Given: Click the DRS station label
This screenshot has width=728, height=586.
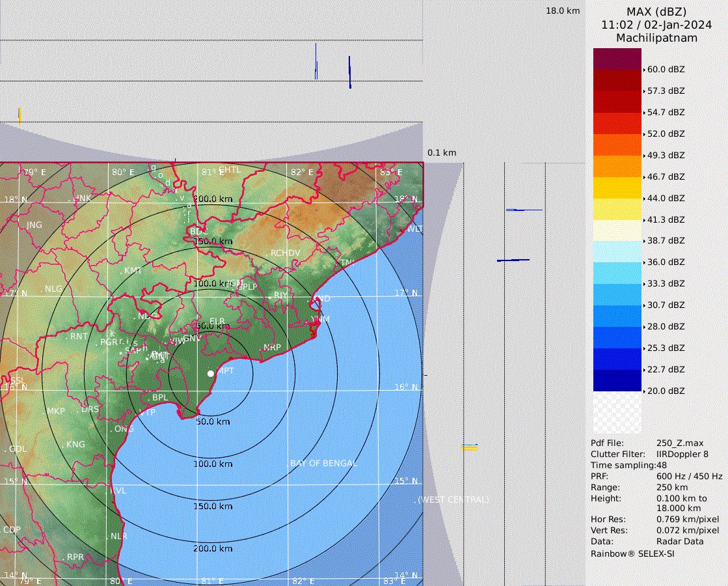Looking at the screenshot, I should coord(90,410).
